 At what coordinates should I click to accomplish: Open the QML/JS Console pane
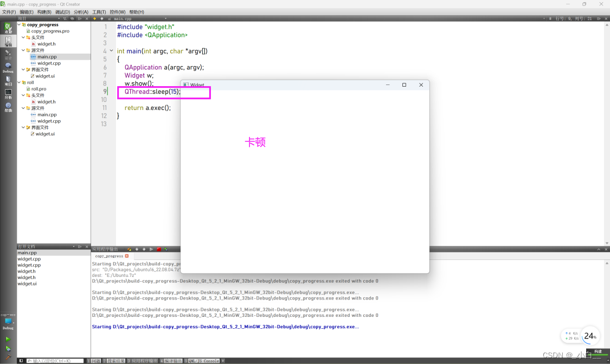[x=202, y=361]
